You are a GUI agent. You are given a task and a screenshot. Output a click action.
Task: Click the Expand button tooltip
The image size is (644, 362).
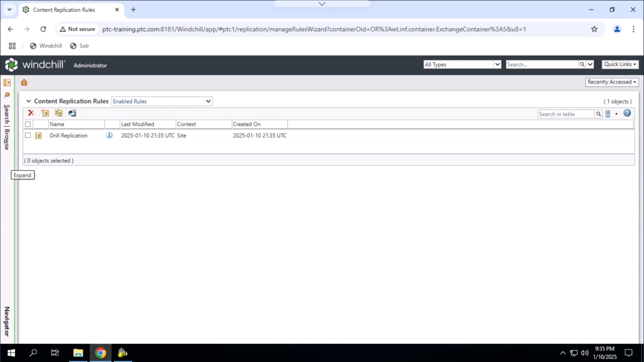coord(22,175)
